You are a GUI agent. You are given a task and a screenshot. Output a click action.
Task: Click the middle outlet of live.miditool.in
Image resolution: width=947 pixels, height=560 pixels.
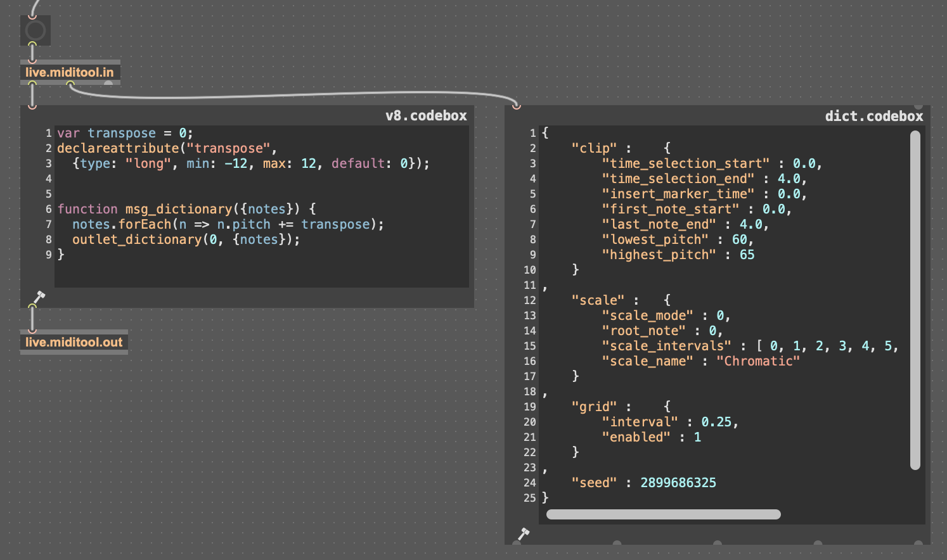click(70, 83)
